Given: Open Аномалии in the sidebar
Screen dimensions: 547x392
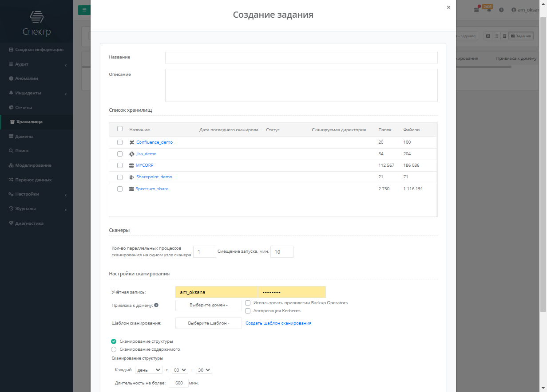Looking at the screenshot, I should 27,78.
